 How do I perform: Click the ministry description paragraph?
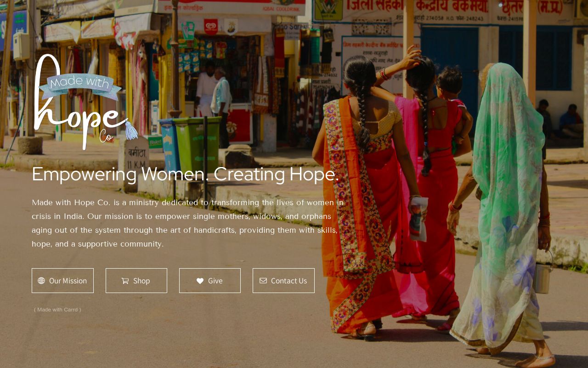[187, 223]
